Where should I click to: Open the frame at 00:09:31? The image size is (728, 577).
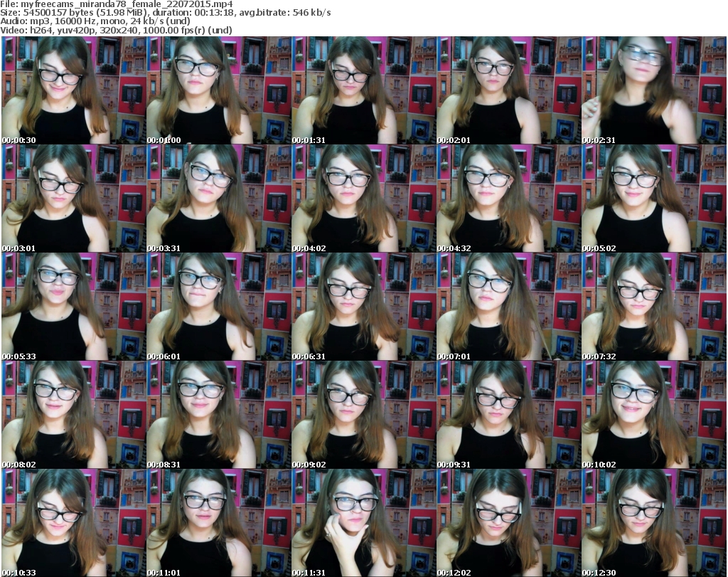coord(508,415)
